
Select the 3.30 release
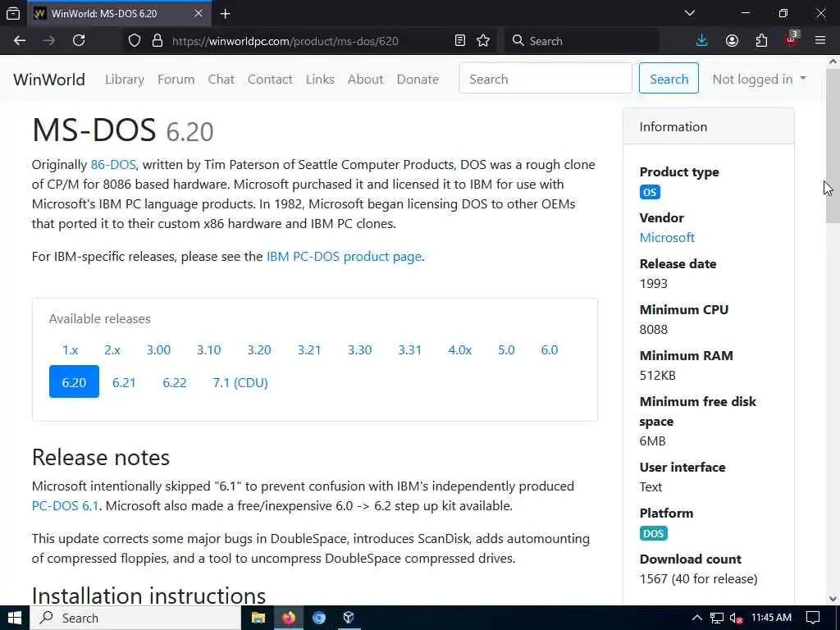pyautogui.click(x=359, y=349)
